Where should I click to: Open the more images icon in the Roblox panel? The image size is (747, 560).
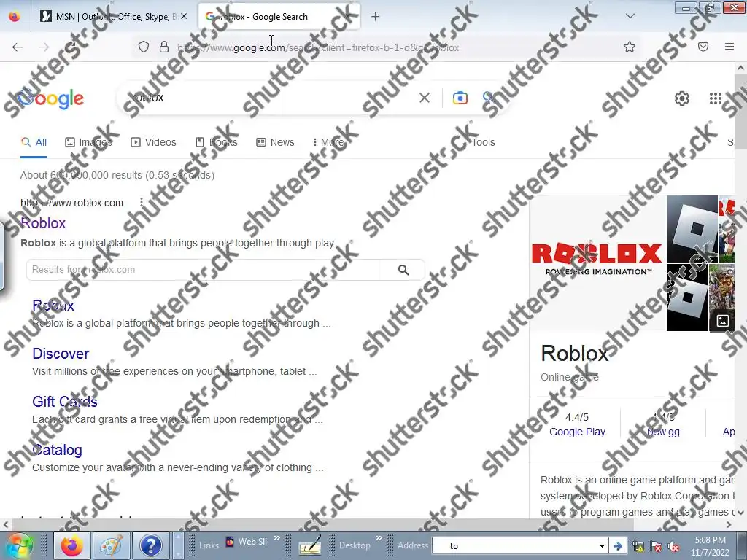pyautogui.click(x=722, y=321)
